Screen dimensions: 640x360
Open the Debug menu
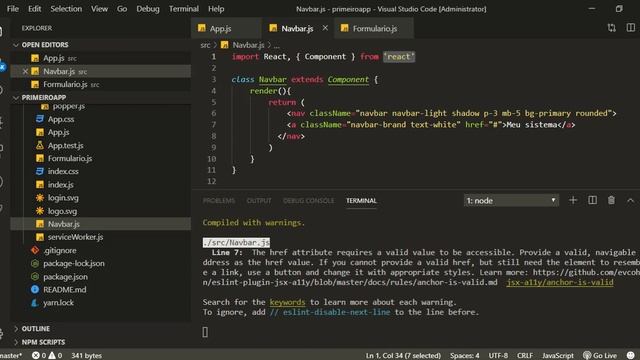point(148,9)
